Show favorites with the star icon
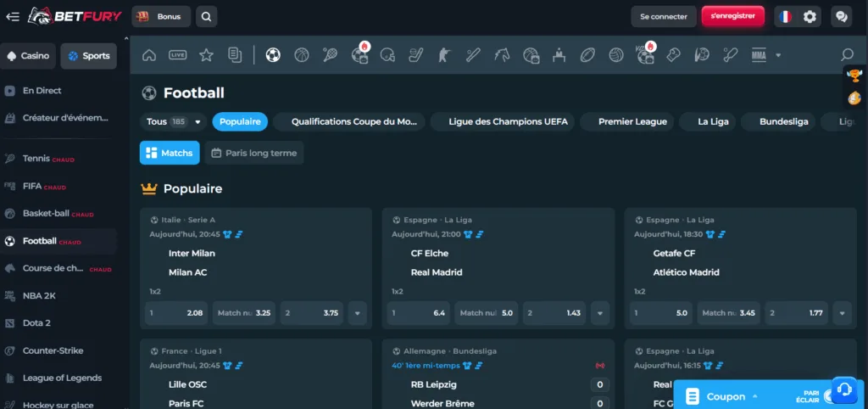The height and width of the screenshot is (409, 868). (x=207, y=55)
